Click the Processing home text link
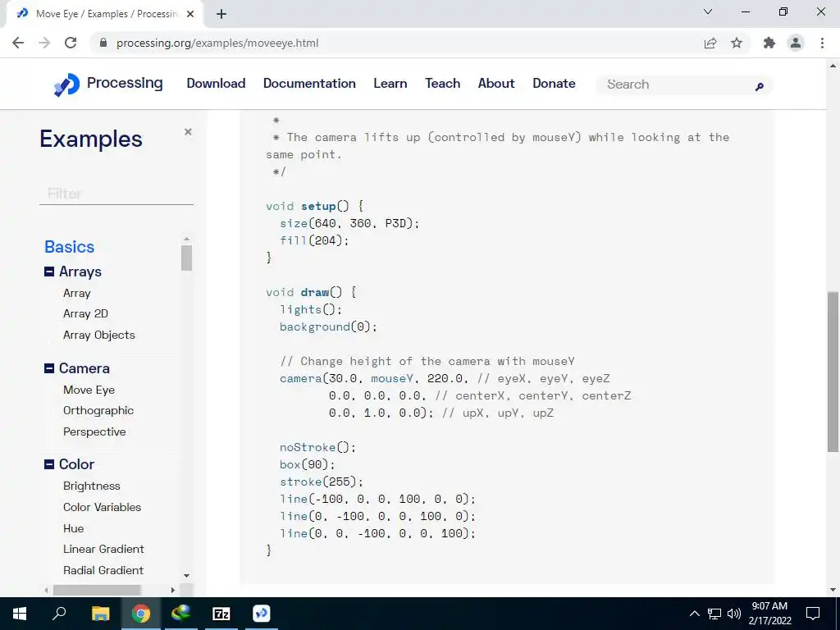The height and width of the screenshot is (630, 840). 125,83
